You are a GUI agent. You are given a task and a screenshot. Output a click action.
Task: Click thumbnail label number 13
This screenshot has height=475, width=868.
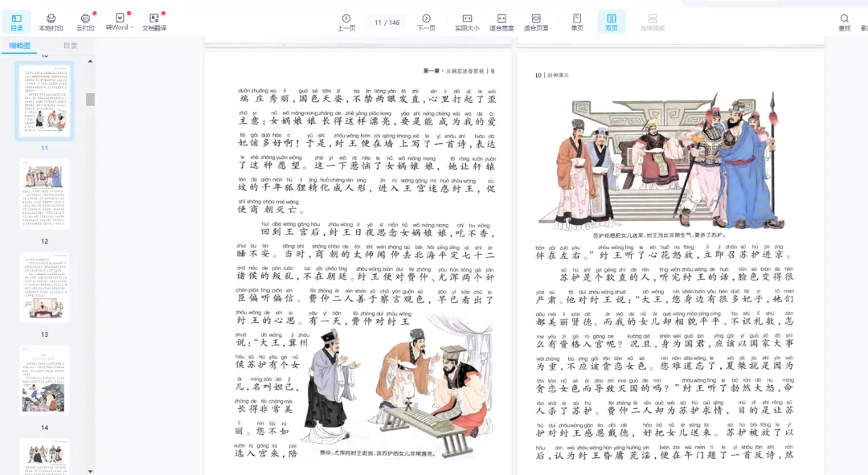point(45,334)
